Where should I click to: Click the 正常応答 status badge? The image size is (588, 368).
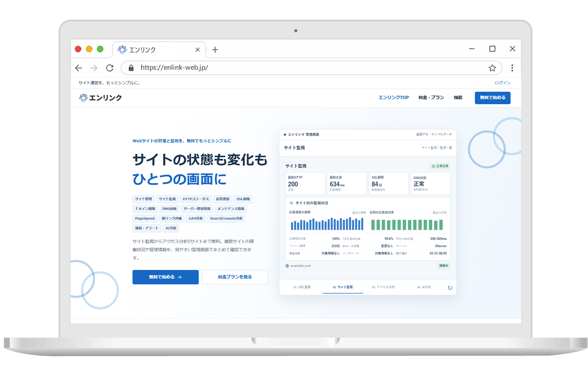[x=440, y=166]
